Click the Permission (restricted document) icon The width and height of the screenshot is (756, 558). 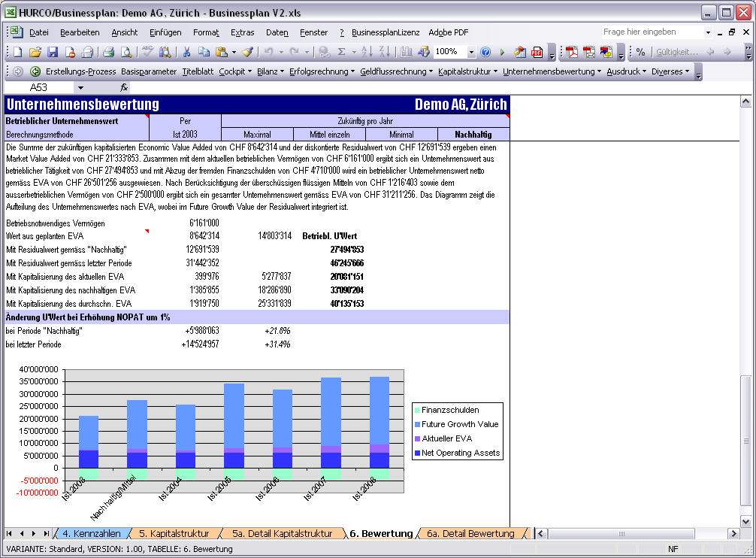[x=70, y=52]
